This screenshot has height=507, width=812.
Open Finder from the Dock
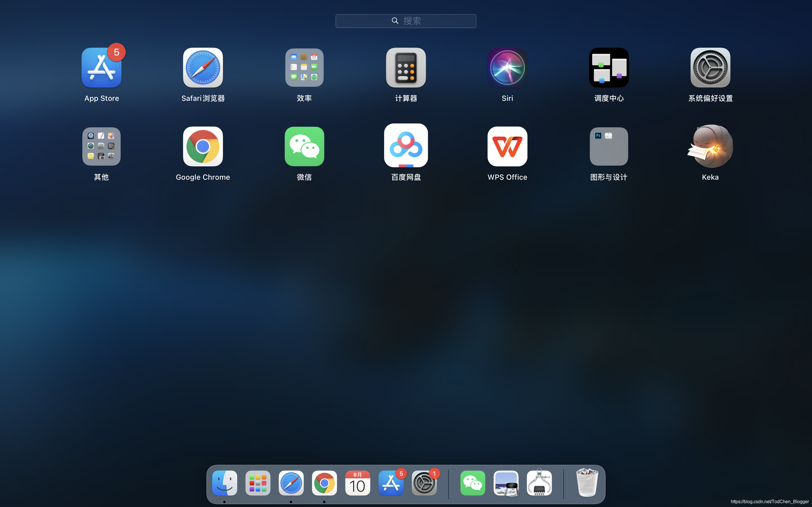tap(224, 483)
